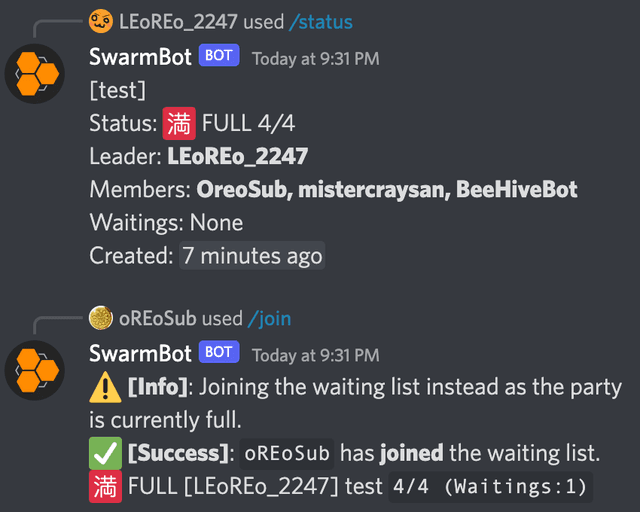Viewport: 640px width, 512px height.
Task: Click the '4/4 (Waitings:1)' code block
Action: pyautogui.click(x=490, y=487)
